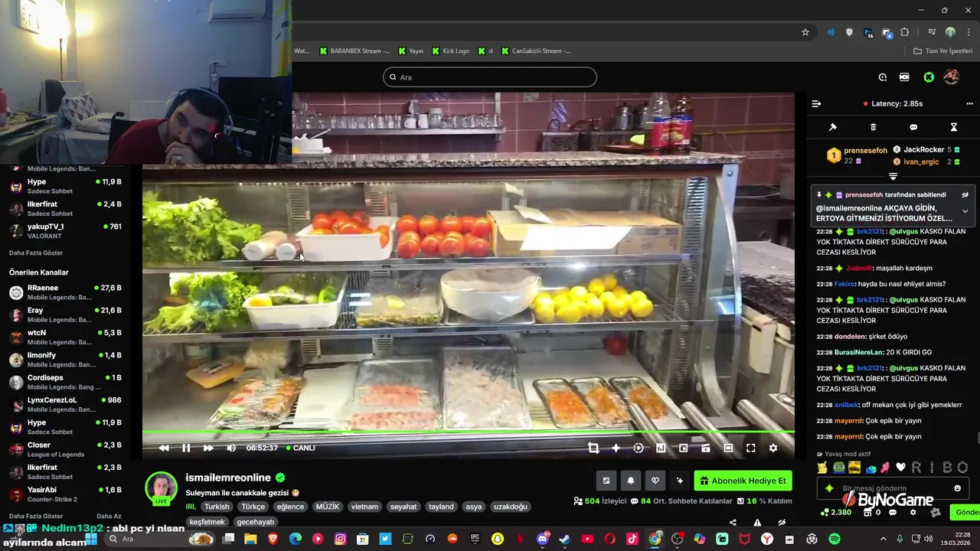
Task: Click the MÜZİK stream tag
Action: [328, 507]
